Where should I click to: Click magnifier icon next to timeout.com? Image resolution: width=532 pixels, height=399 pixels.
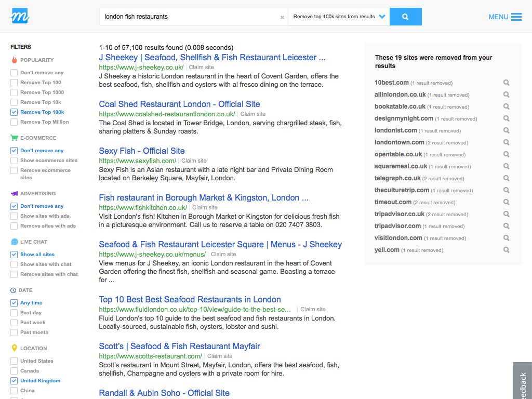506,202
